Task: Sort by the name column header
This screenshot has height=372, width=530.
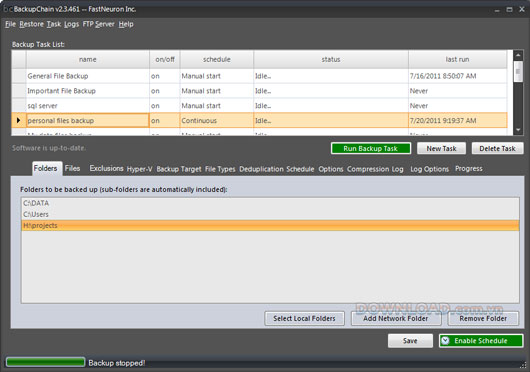Action: 88,59
